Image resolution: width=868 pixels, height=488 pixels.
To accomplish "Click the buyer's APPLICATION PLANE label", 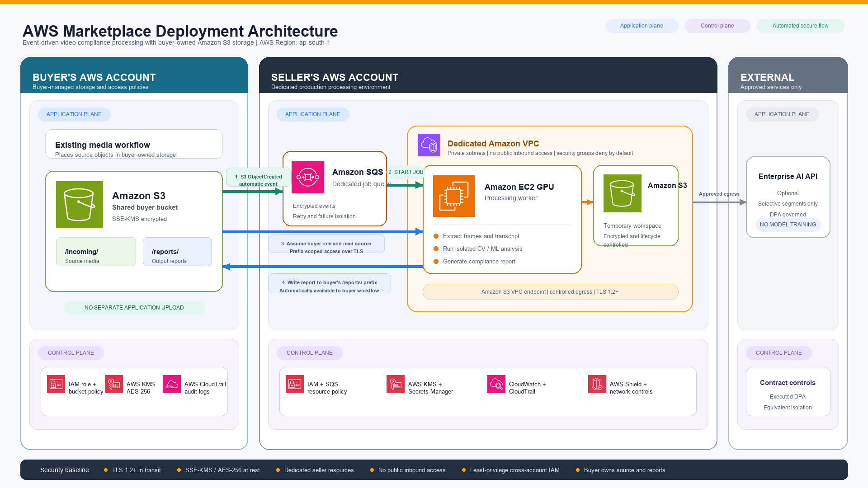I will [74, 114].
